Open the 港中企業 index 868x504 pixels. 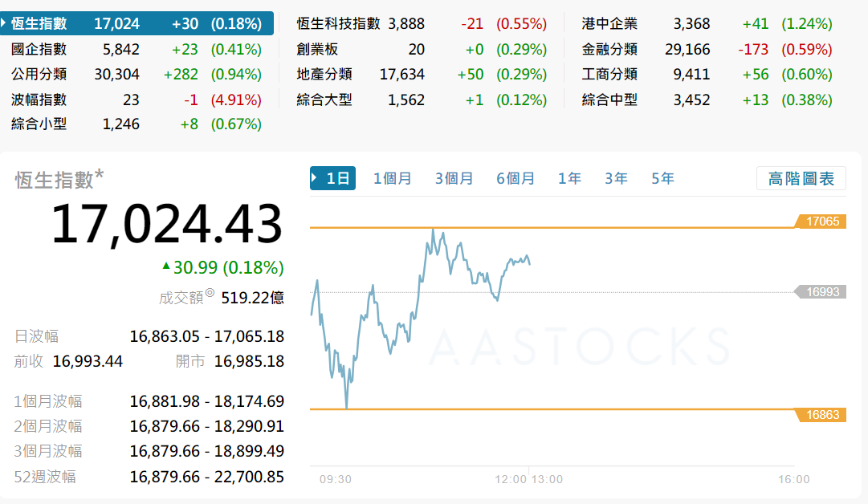coord(609,23)
